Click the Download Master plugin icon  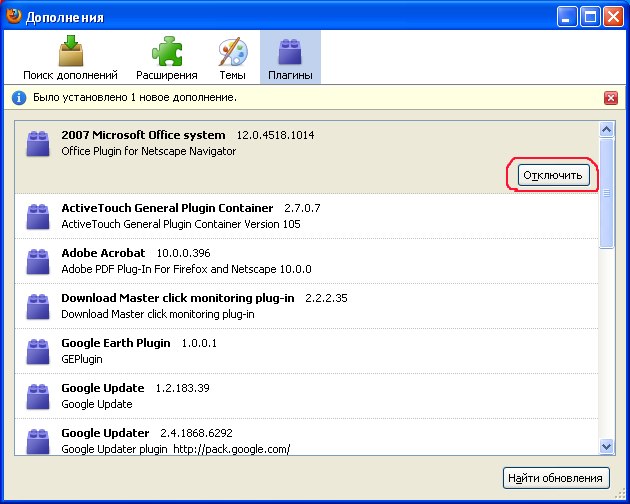[x=39, y=305]
